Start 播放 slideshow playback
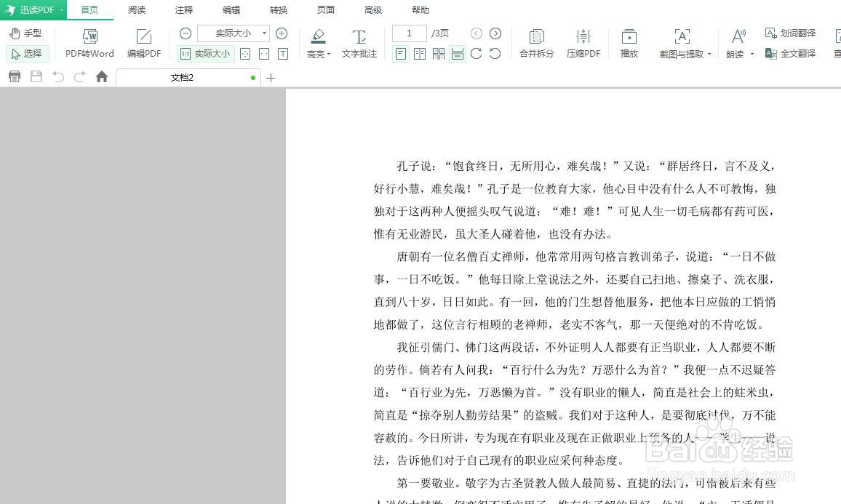841x504 pixels. [x=629, y=44]
